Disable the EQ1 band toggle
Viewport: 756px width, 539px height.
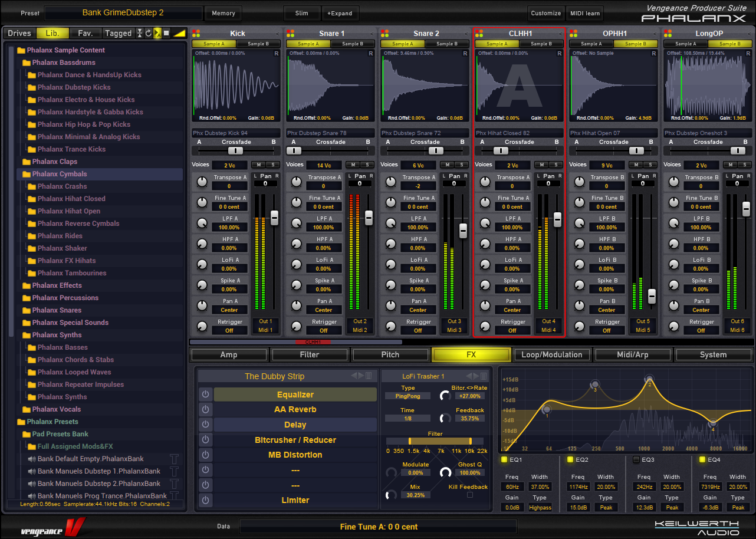pos(504,459)
